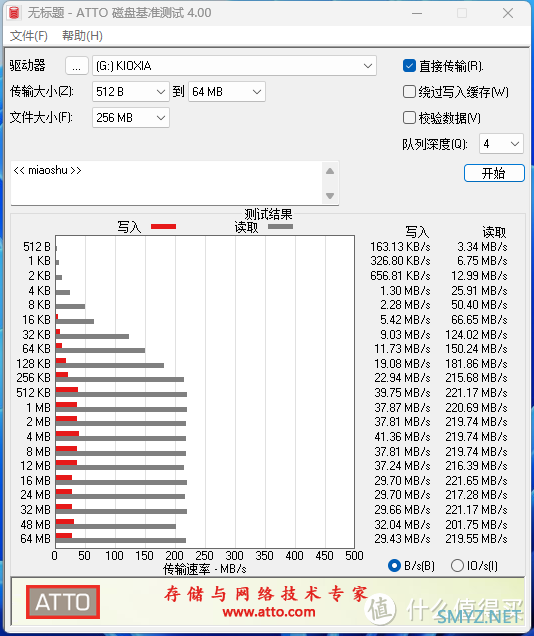
Task: Click the 41.36 MB/s write value
Action: click(403, 437)
